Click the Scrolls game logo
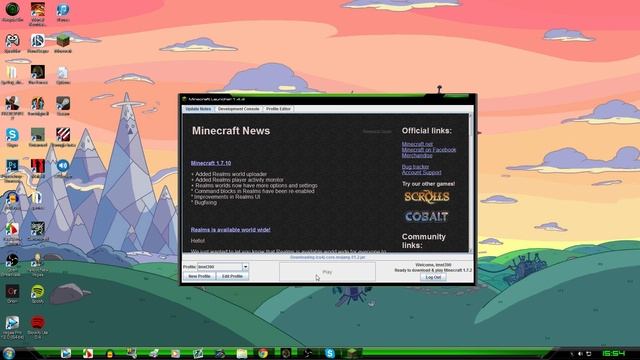 point(427,197)
